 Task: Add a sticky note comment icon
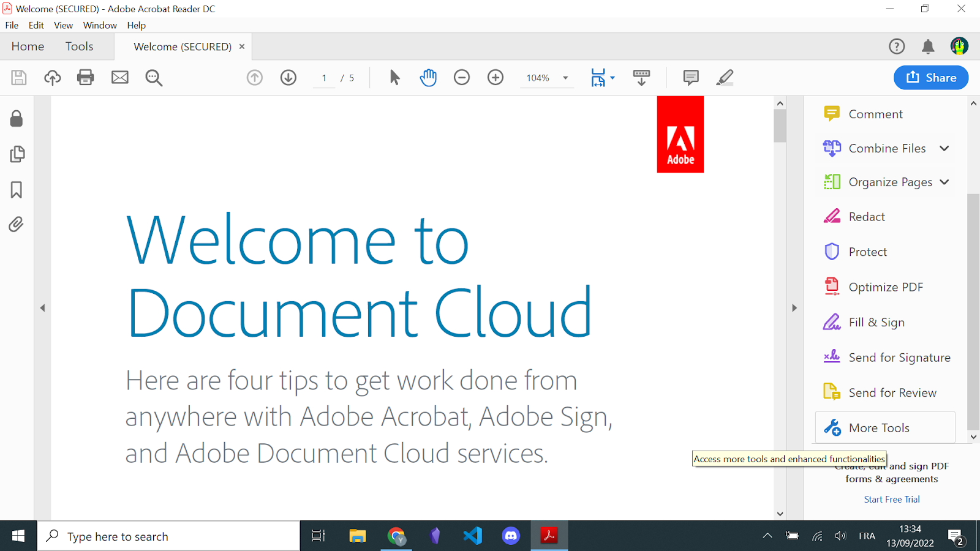click(x=691, y=78)
